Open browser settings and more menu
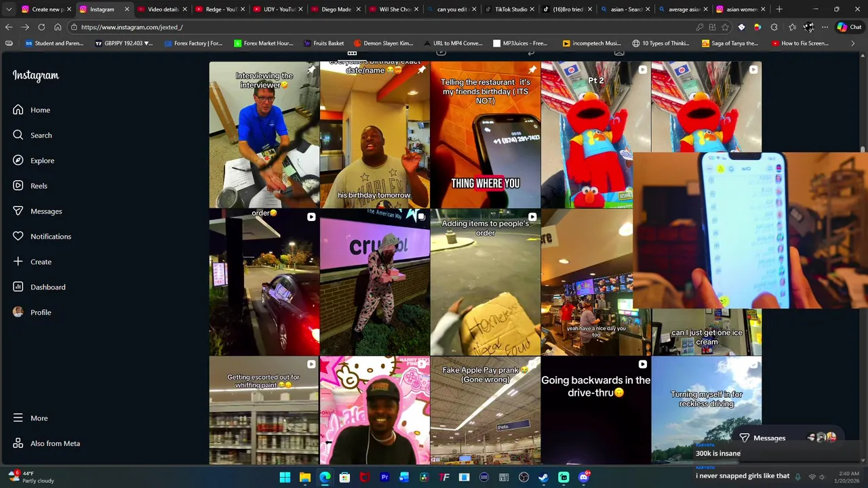Screen dimensions: 868x488 pos(825,27)
